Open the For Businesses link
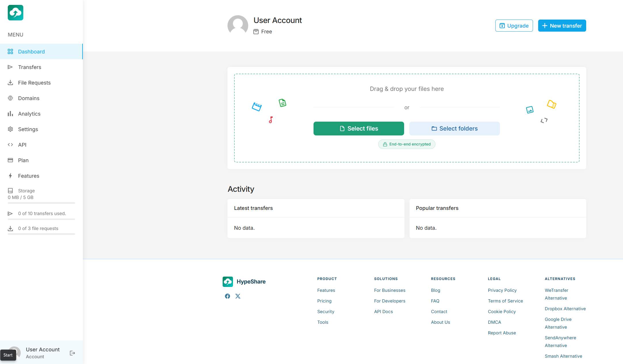This screenshot has height=364, width=623. tap(390, 290)
